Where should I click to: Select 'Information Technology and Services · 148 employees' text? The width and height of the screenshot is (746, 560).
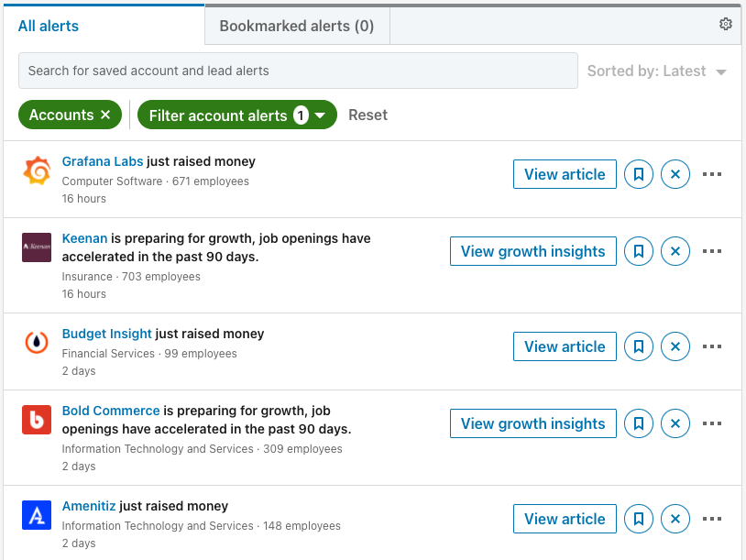pyautogui.click(x=202, y=526)
